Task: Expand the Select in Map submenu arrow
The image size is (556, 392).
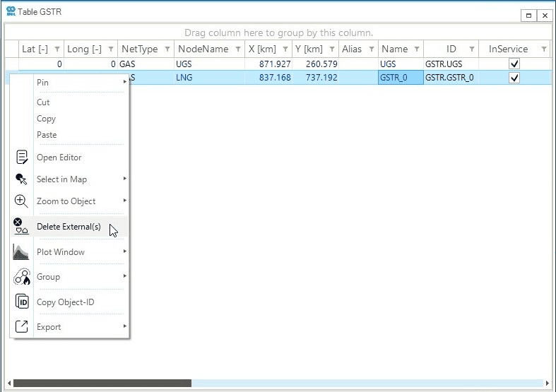Action: [125, 179]
